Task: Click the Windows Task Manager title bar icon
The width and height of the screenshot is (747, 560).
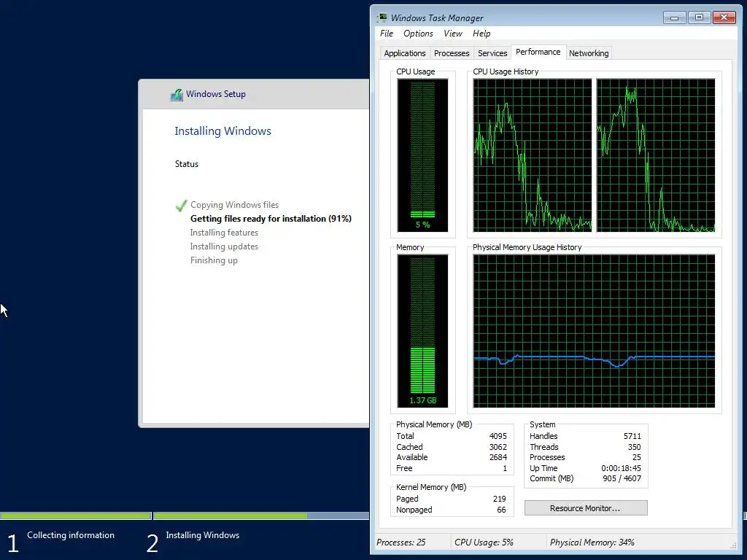Action: [382, 17]
